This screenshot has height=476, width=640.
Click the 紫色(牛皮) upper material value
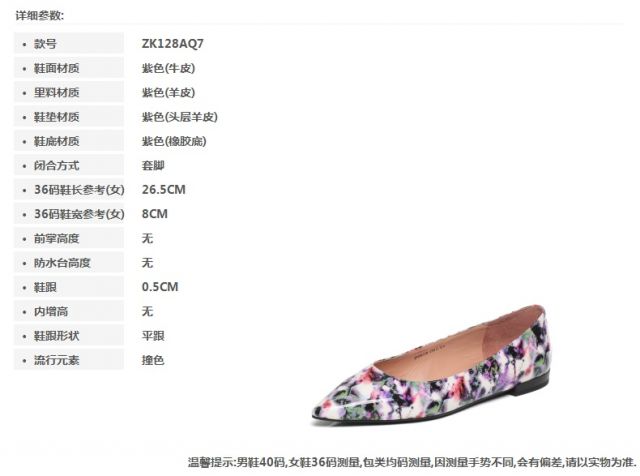168,68
